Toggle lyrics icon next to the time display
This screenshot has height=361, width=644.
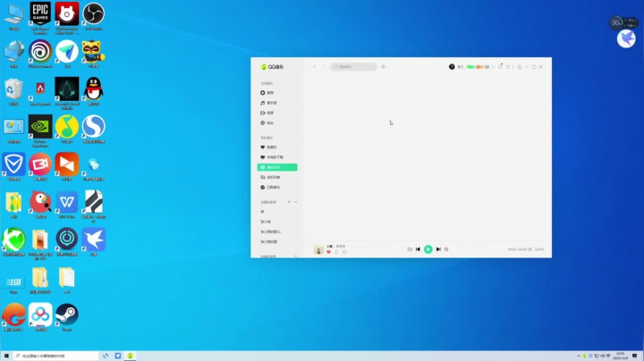coord(530,249)
